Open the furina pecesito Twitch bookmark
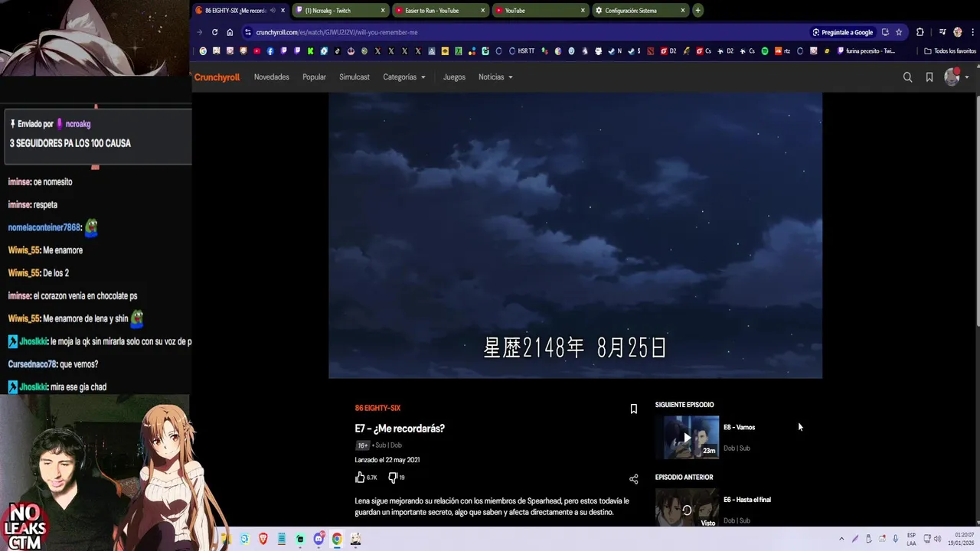Screen dimensions: 980x551 point(865,51)
